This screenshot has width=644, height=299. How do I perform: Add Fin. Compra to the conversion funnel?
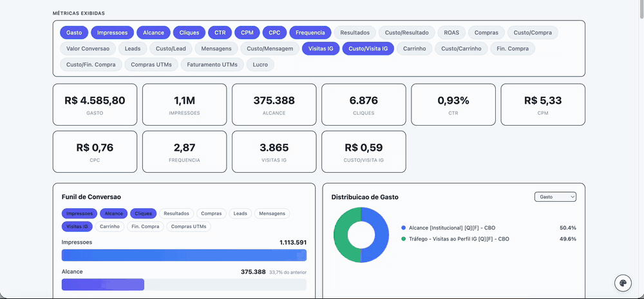(x=146, y=226)
